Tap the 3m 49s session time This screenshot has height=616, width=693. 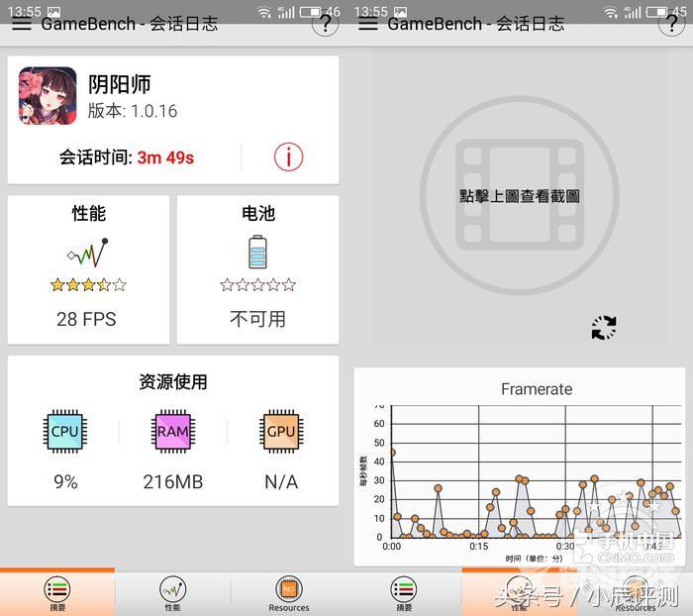tap(165, 157)
